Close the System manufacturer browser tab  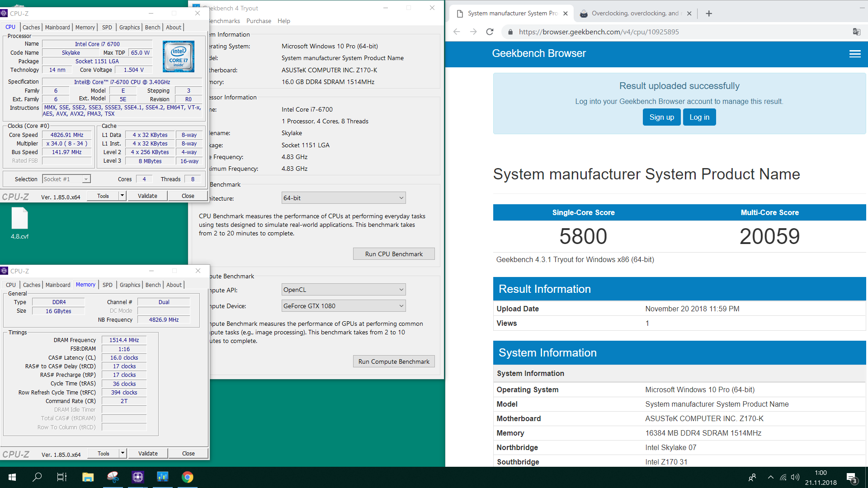[565, 14]
